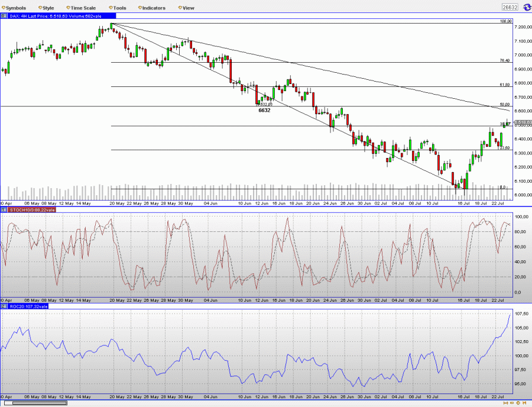Open the Tools menu
The width and height of the screenshot is (532, 407).
tap(118, 8)
